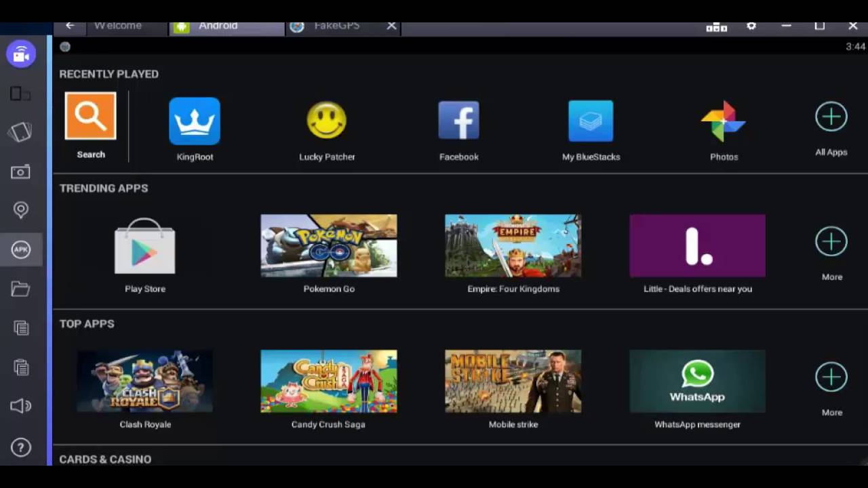Click the RECENTLY PLAYED heading
The image size is (868, 488).
pos(108,74)
